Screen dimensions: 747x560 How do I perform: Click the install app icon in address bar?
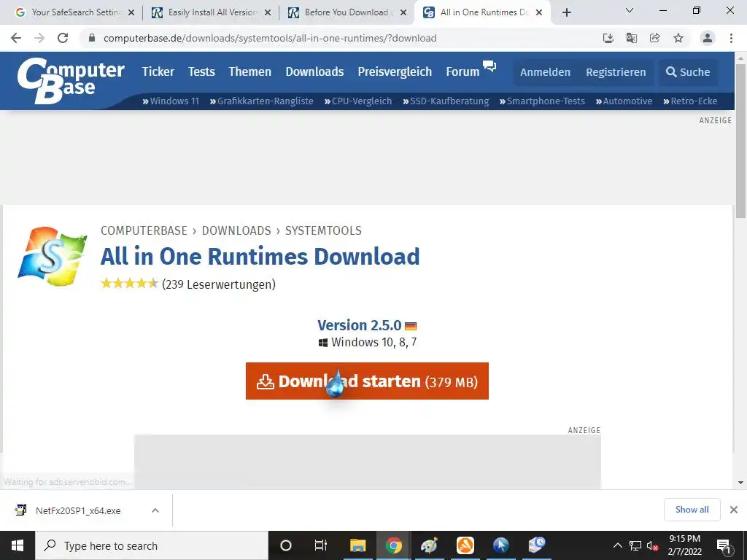pyautogui.click(x=608, y=38)
